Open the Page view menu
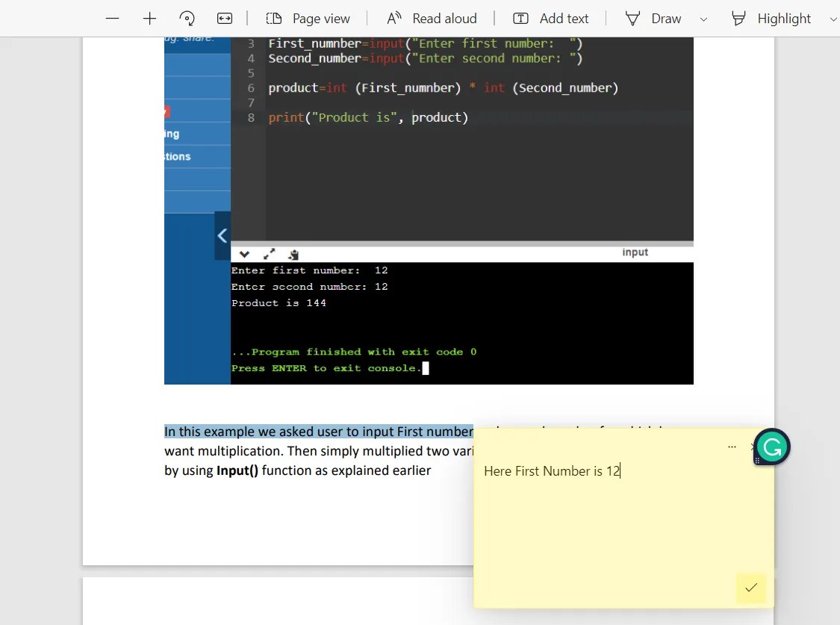 (x=309, y=18)
